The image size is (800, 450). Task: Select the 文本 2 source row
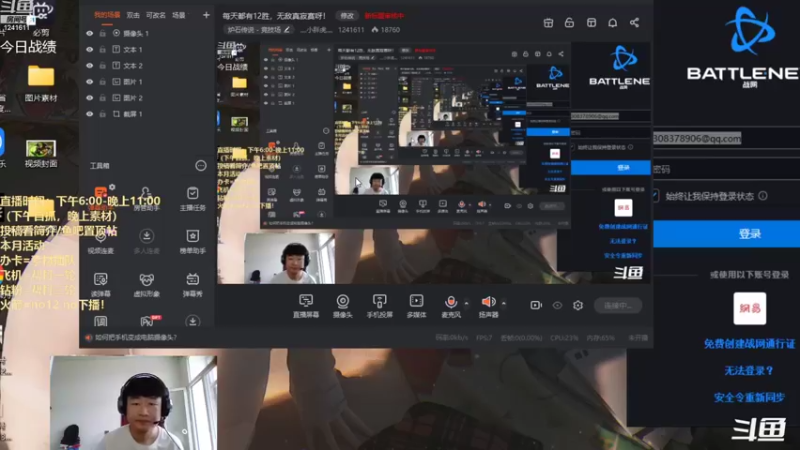[146, 66]
